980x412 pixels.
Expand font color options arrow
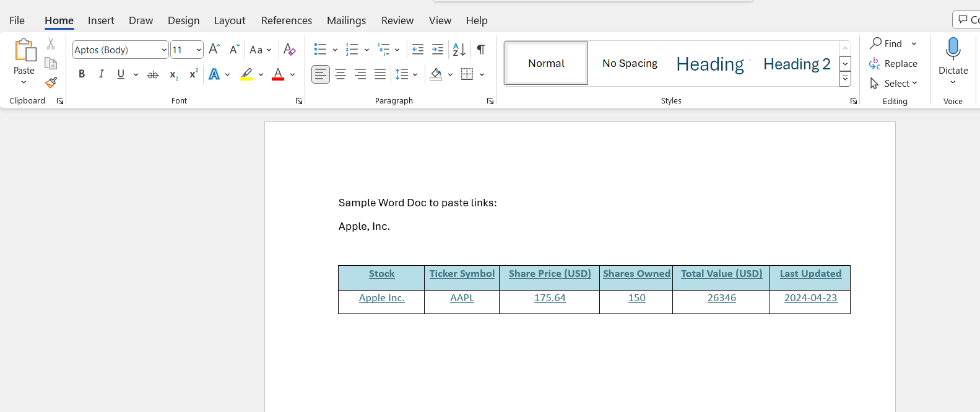tap(293, 75)
